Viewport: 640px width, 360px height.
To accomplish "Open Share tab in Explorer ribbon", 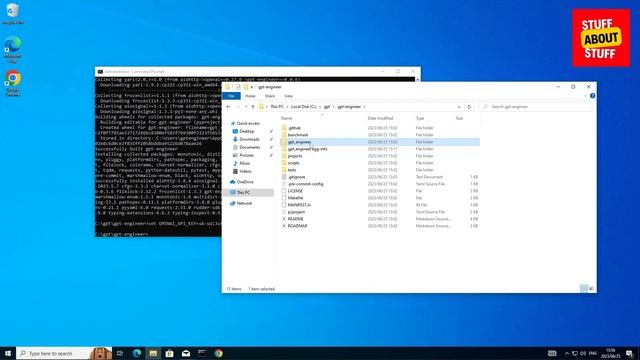I will coord(269,96).
